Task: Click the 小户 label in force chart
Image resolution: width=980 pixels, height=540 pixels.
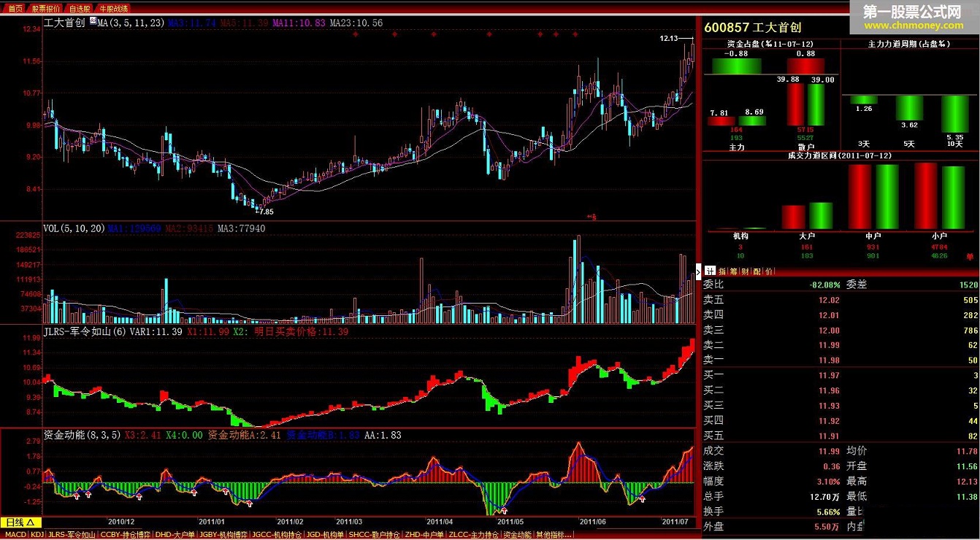Action: [x=939, y=236]
